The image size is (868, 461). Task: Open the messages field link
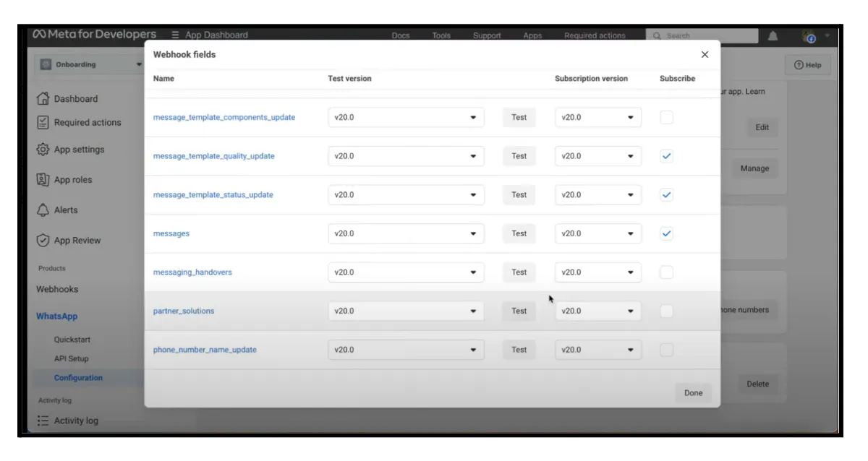click(171, 233)
